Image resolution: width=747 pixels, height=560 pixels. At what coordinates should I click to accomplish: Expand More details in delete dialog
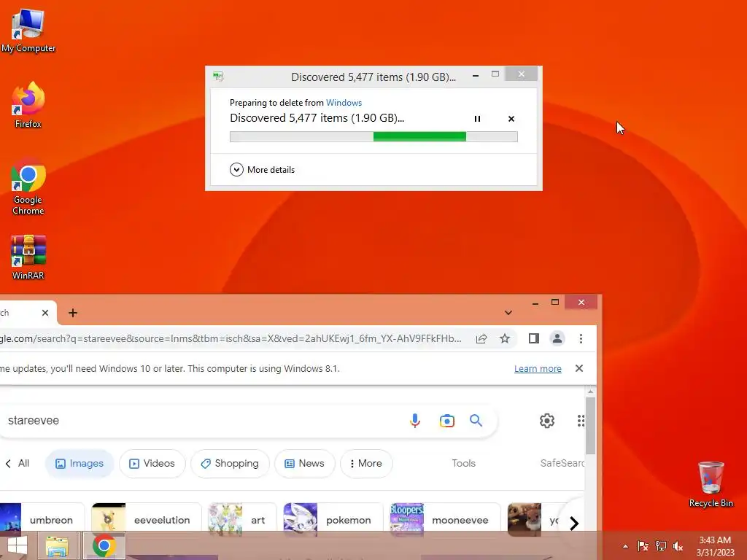(x=262, y=169)
